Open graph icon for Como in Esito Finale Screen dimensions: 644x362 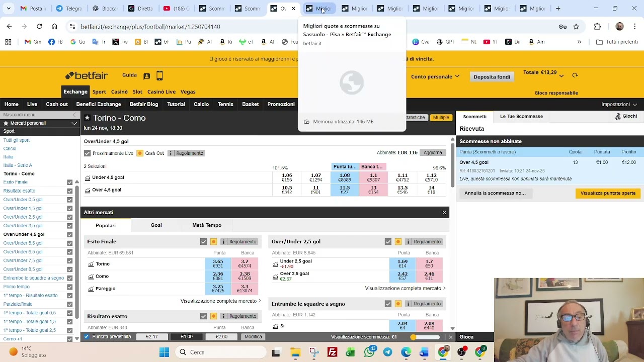coord(91,277)
